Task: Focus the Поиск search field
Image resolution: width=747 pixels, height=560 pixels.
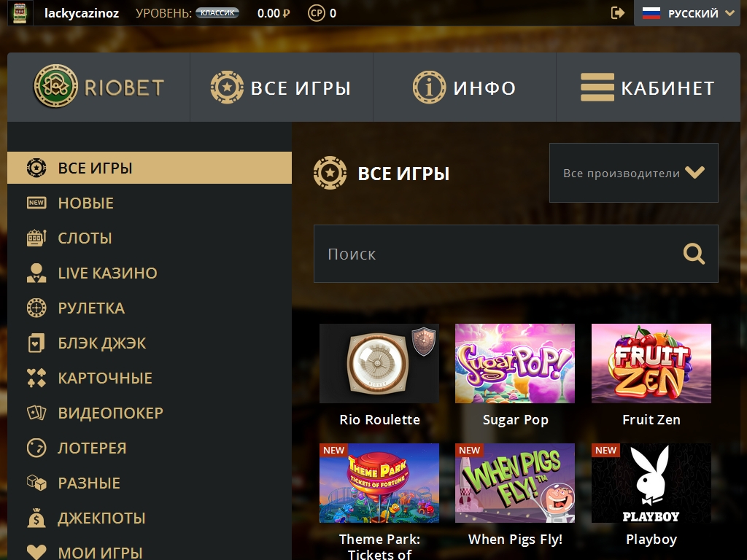Action: coord(516,254)
